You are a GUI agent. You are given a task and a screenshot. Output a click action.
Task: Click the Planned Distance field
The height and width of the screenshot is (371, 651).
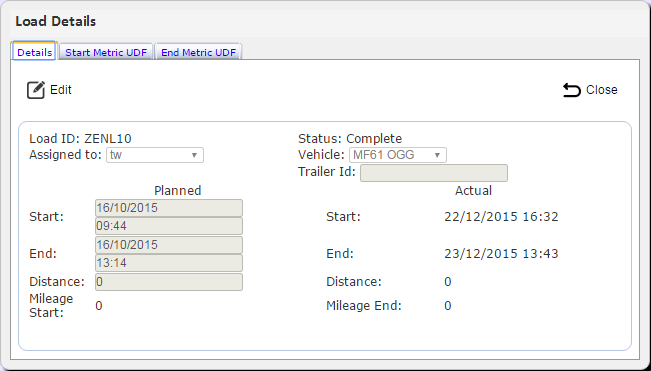169,282
